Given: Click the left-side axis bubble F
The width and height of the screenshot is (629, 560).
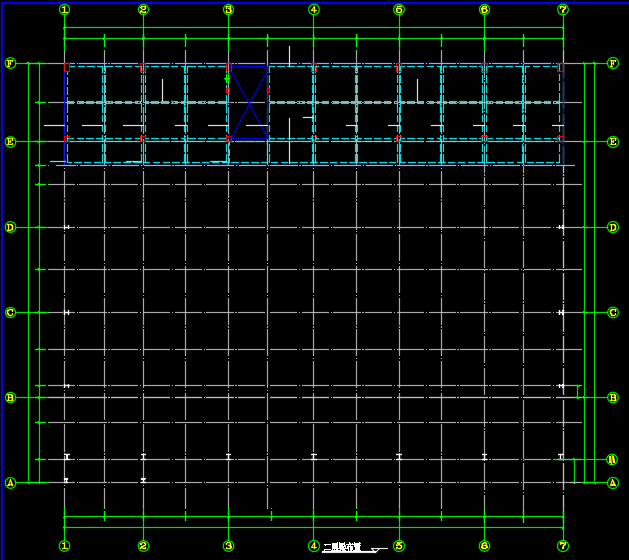Looking at the screenshot, I should (11, 63).
